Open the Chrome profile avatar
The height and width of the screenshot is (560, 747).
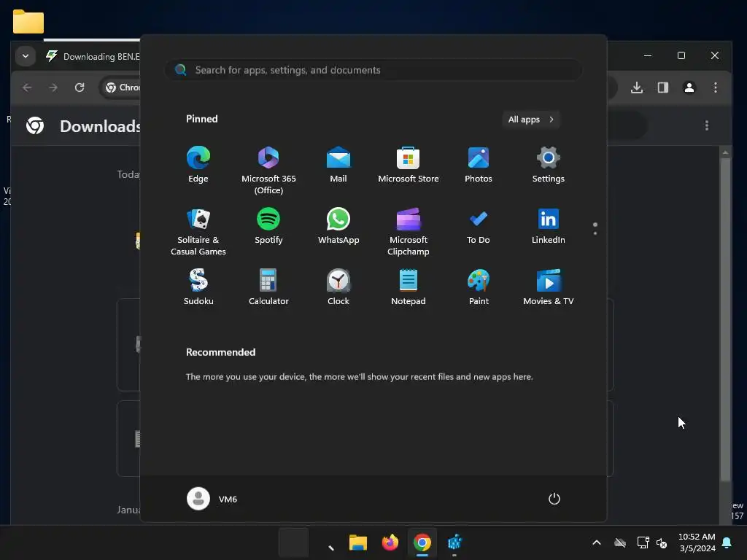tap(689, 87)
